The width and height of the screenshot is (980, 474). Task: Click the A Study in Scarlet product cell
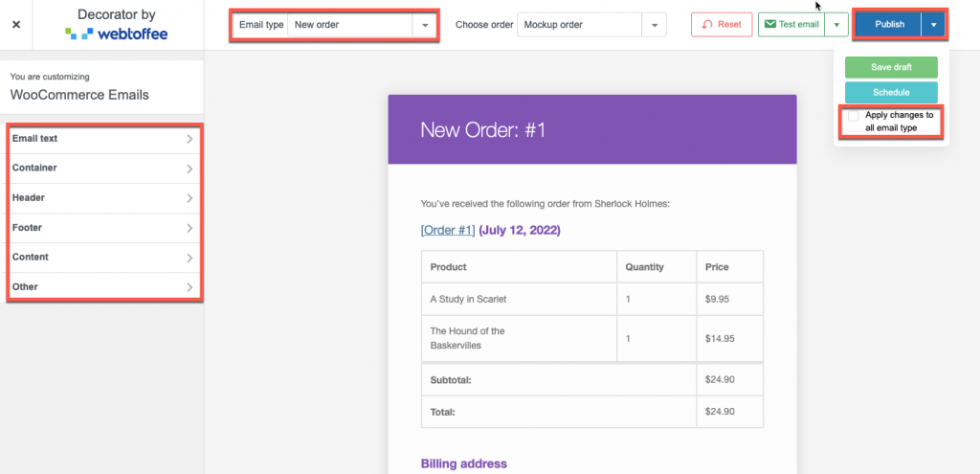(519, 299)
